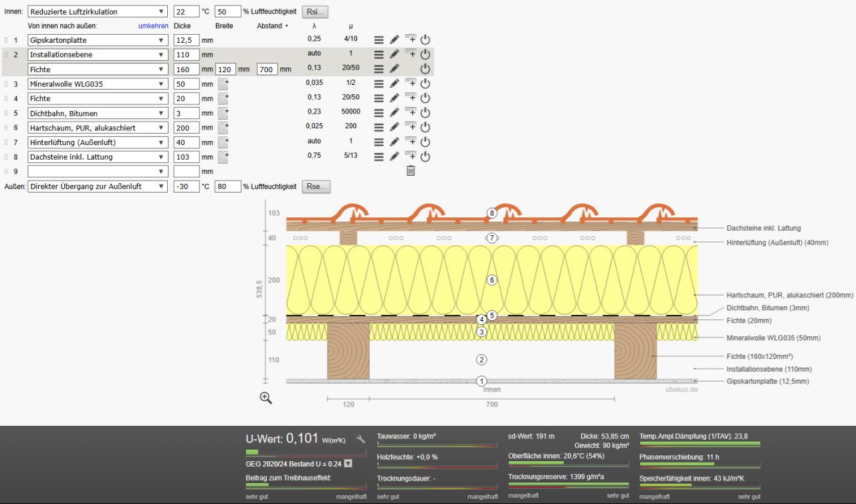
Task: Open the GEG 2020/24 Bestand requirement dropdown
Action: [348, 464]
